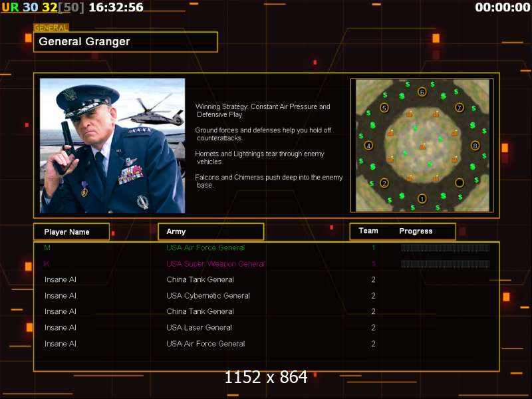
Task: Select player name M
Action: click(47, 247)
